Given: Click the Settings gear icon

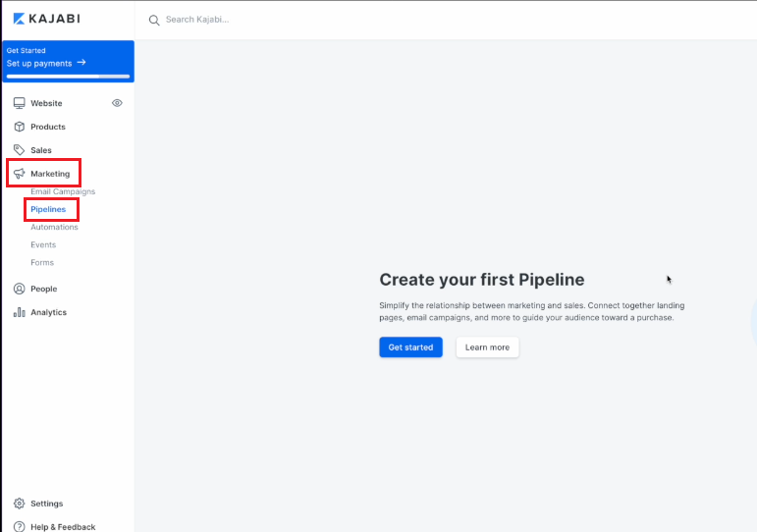Looking at the screenshot, I should pyautogui.click(x=20, y=504).
